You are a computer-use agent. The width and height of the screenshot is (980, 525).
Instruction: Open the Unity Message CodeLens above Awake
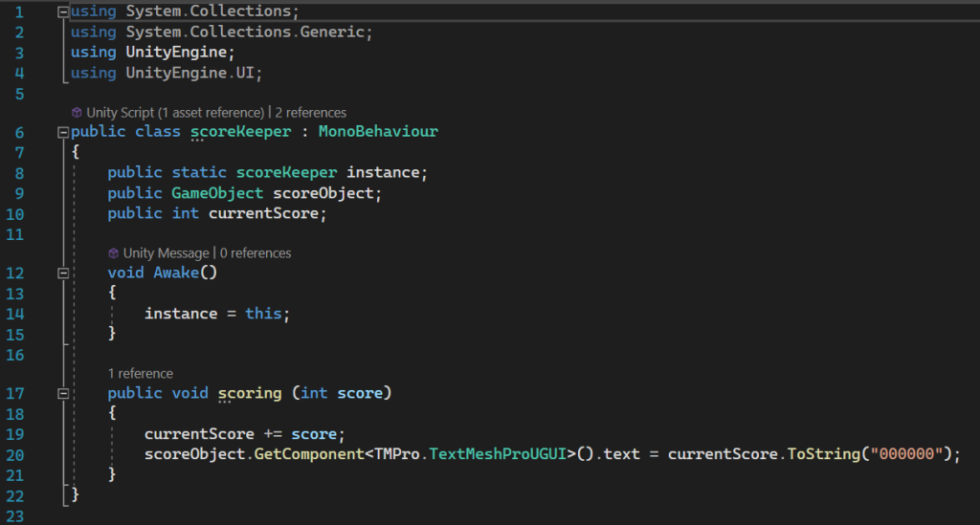coord(166,253)
